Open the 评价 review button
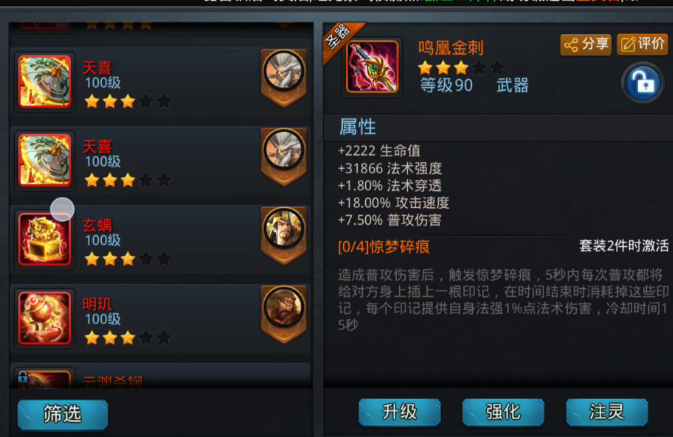The image size is (673, 437). point(643,44)
